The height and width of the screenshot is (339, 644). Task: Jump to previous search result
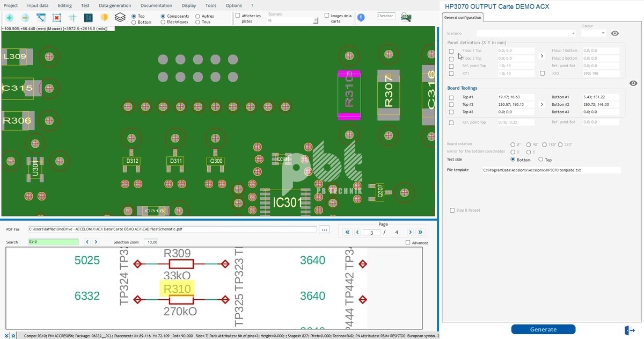click(88, 242)
